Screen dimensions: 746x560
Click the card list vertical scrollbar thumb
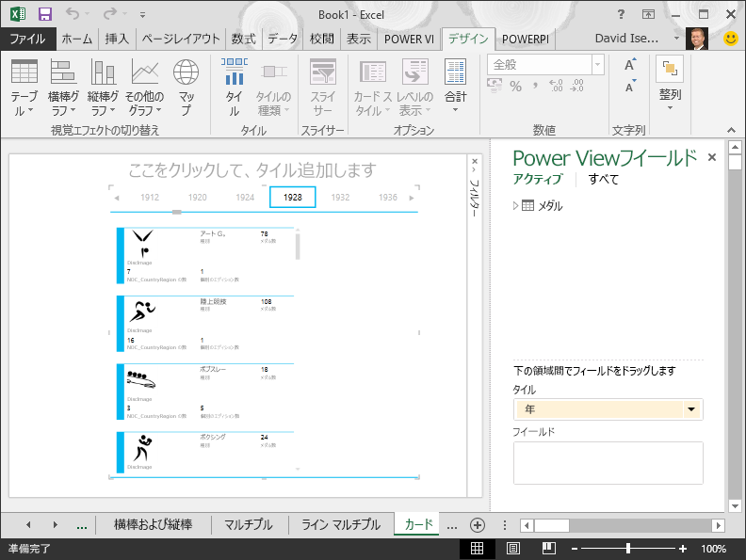(x=298, y=247)
